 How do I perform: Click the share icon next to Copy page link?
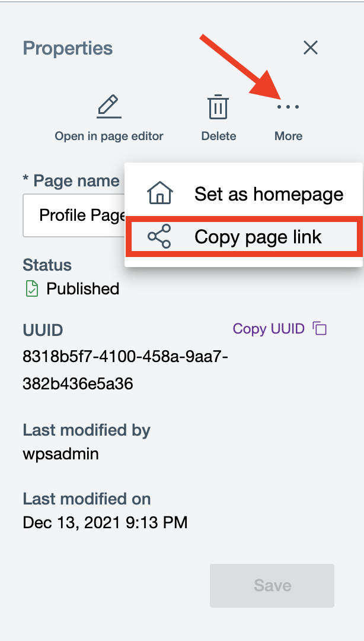(x=159, y=236)
